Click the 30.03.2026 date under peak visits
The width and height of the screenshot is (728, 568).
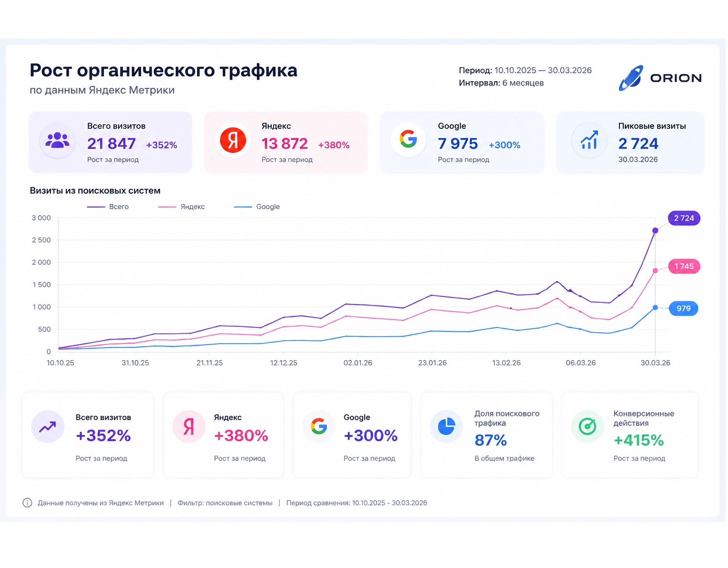click(638, 160)
